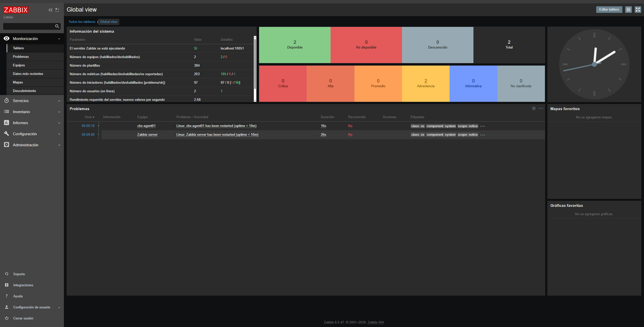Click Cerrar sesión to log out
Image resolution: width=644 pixels, height=327 pixels.
pos(23,318)
